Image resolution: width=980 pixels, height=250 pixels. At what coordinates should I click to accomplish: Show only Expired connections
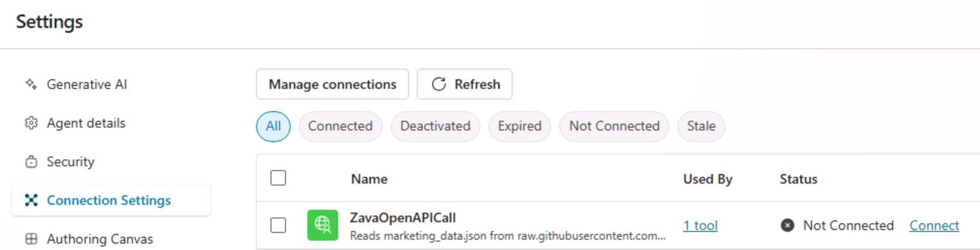pyautogui.click(x=520, y=126)
